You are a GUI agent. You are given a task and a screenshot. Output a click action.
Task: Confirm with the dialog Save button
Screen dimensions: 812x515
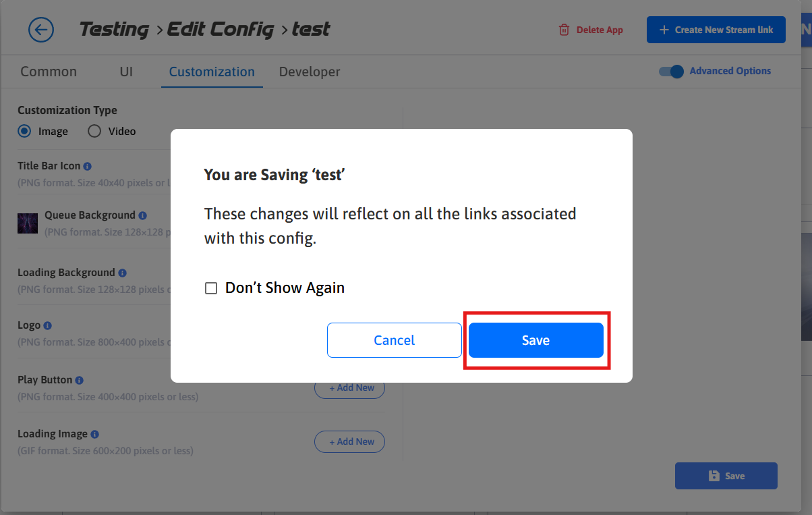(535, 340)
